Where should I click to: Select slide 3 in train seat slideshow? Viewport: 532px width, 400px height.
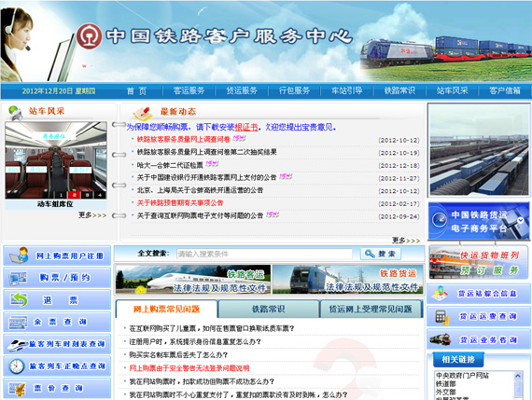[87, 195]
